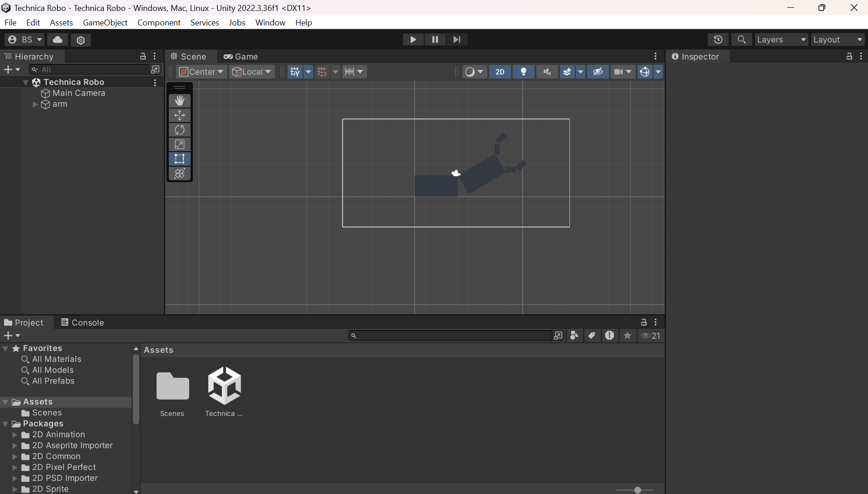Open Unity Cloud services icon
868x494 pixels.
pyautogui.click(x=58, y=40)
